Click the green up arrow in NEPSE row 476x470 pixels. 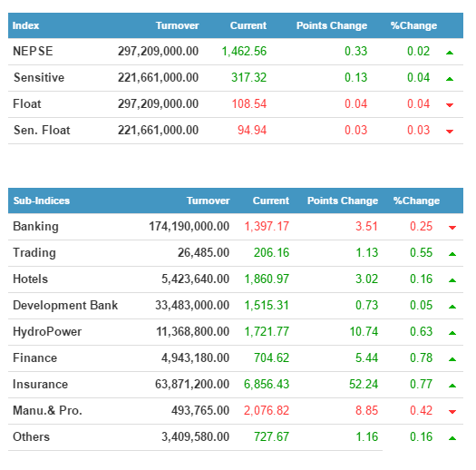450,53
